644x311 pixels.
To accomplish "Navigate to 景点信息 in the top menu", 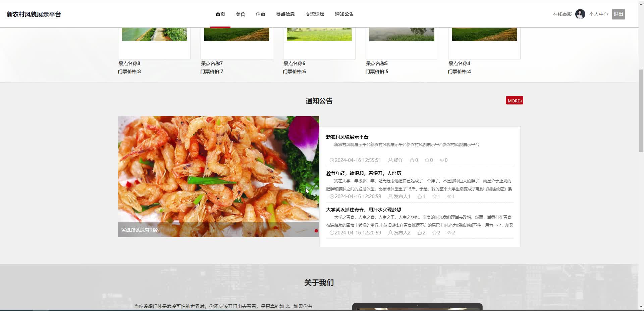I will point(285,14).
